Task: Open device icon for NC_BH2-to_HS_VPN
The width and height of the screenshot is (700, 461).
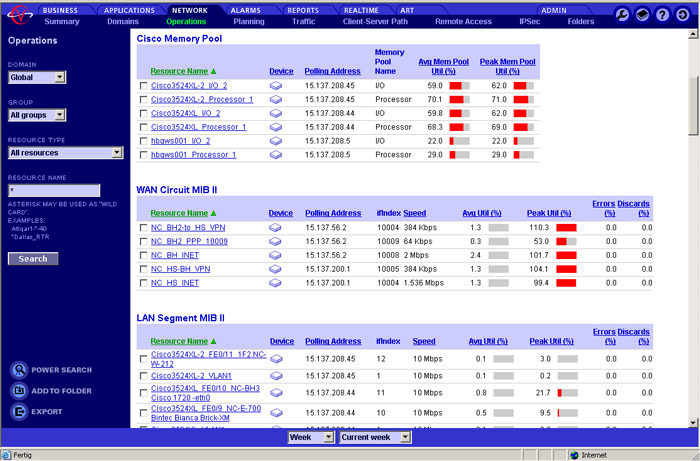Action: point(275,228)
